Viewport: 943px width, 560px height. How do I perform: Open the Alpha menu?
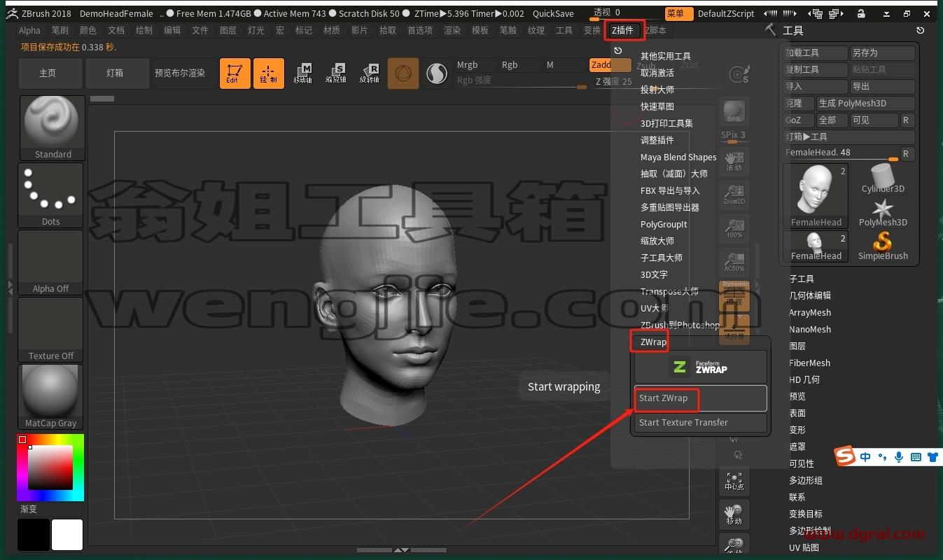pos(29,30)
